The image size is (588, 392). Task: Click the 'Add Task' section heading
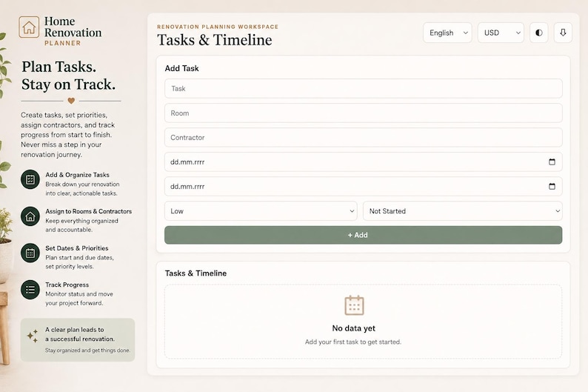pyautogui.click(x=182, y=68)
